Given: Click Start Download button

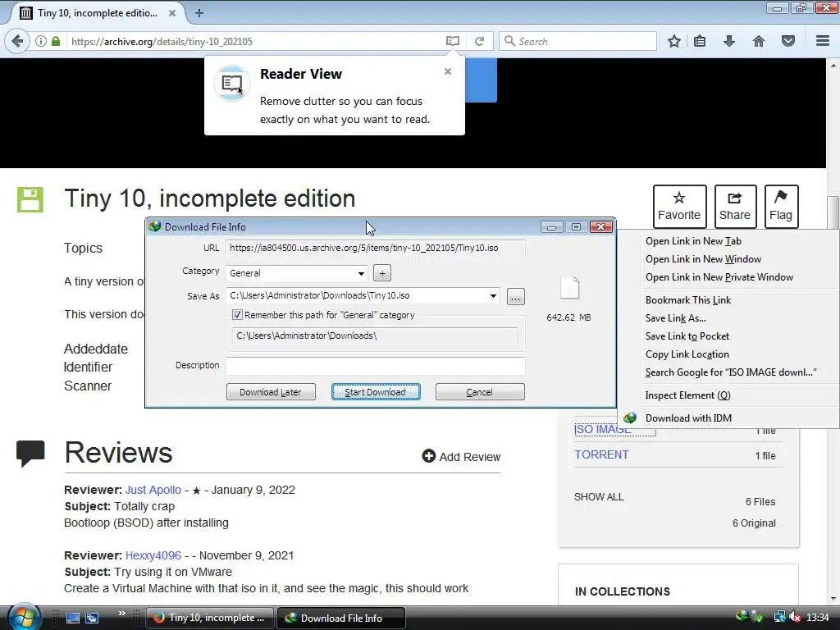Looking at the screenshot, I should pos(376,392).
